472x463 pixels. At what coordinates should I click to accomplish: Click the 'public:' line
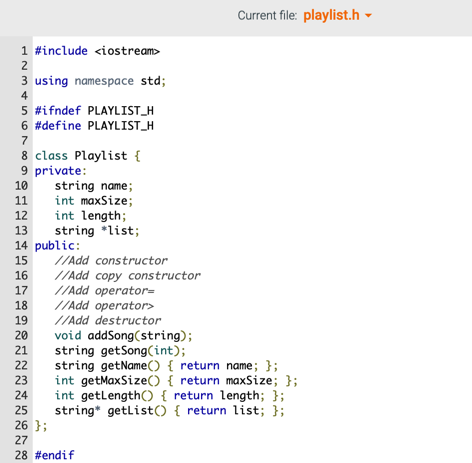(57, 246)
